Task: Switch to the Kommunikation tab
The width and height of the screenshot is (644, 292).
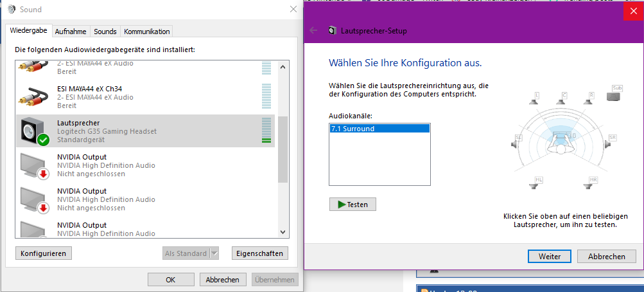Action: pyautogui.click(x=146, y=32)
